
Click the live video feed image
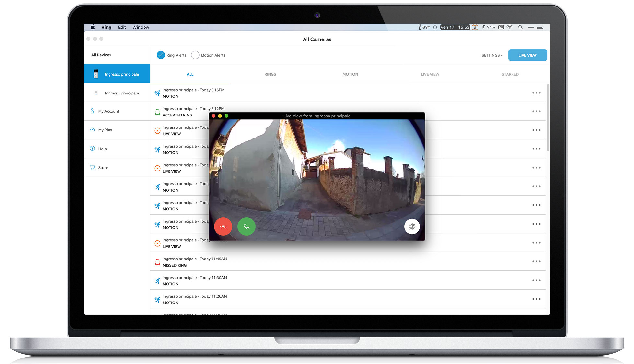(x=317, y=180)
